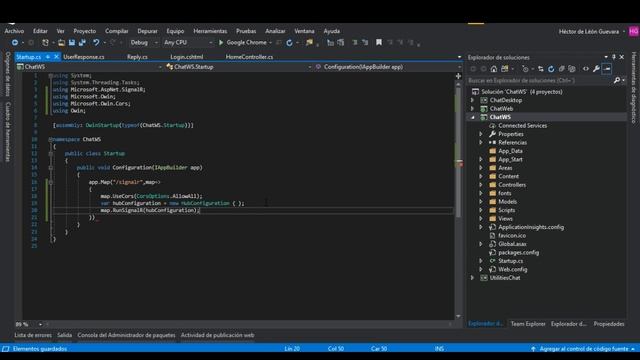This screenshot has width=640, height=360.
Task: Switch to the Login.cshtml tab
Action: pyautogui.click(x=187, y=57)
